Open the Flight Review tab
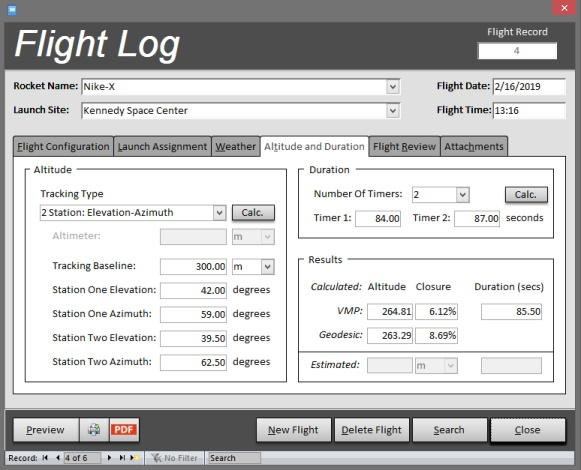 pyautogui.click(x=404, y=146)
